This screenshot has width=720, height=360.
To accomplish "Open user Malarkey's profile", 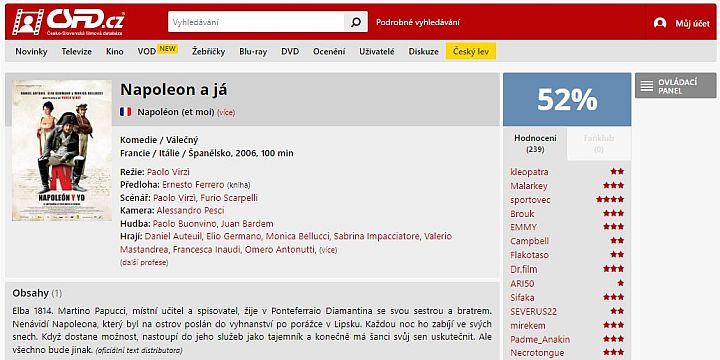I will (529, 186).
